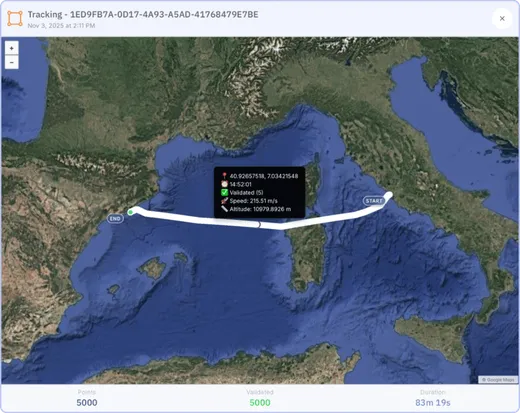
Task: Click the tracking ID title text
Action: point(143,15)
